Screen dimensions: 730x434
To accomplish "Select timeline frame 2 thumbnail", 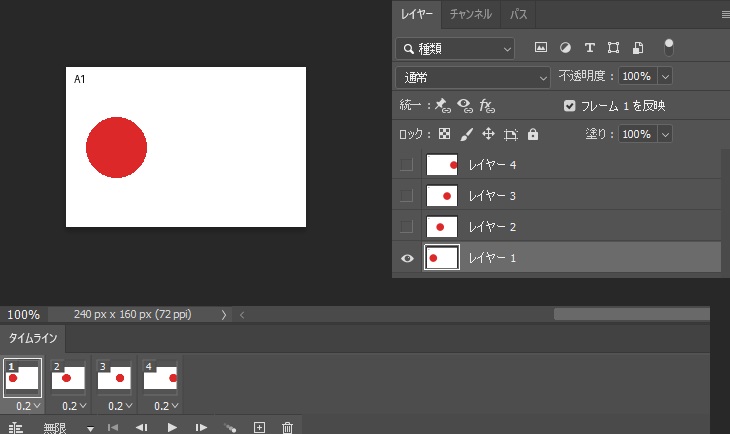I will click(68, 378).
